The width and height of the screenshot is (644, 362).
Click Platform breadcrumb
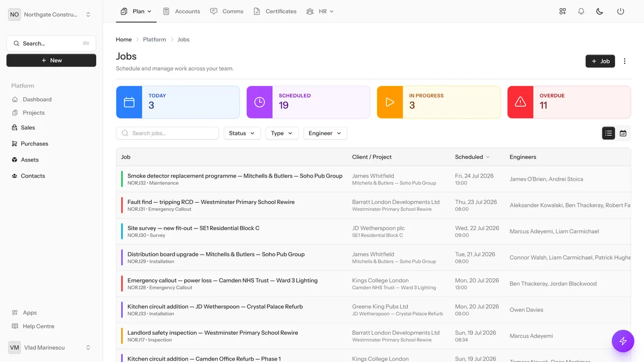tap(155, 40)
